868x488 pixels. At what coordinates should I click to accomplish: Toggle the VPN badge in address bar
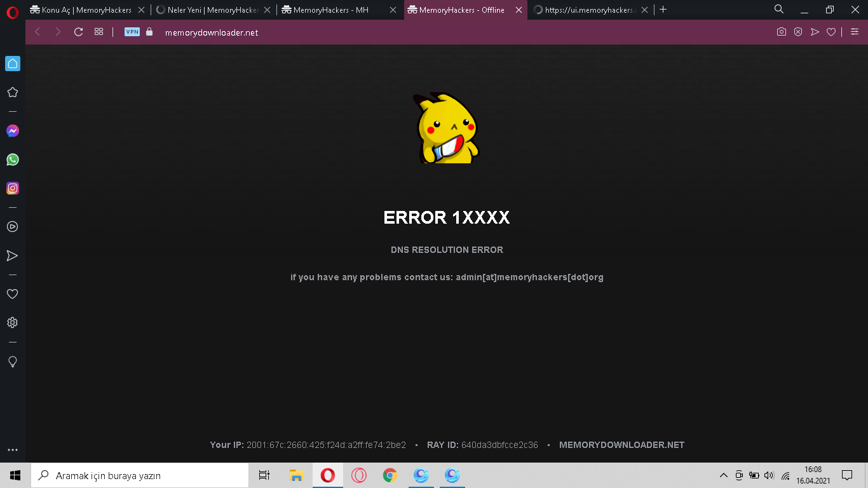click(x=132, y=32)
